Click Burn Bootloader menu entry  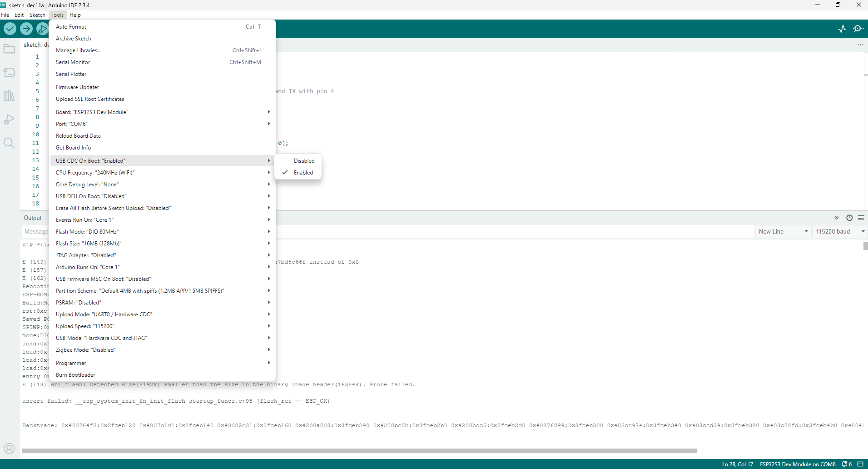click(75, 375)
